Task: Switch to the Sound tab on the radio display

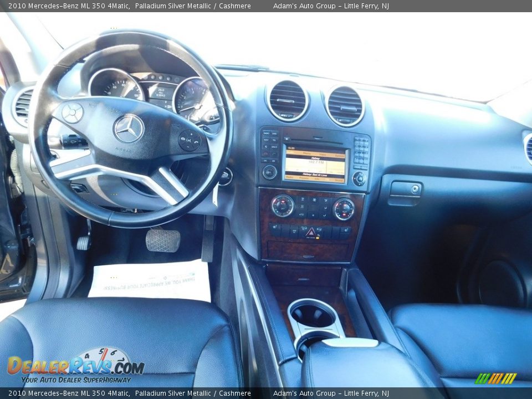Action: tap(339, 179)
